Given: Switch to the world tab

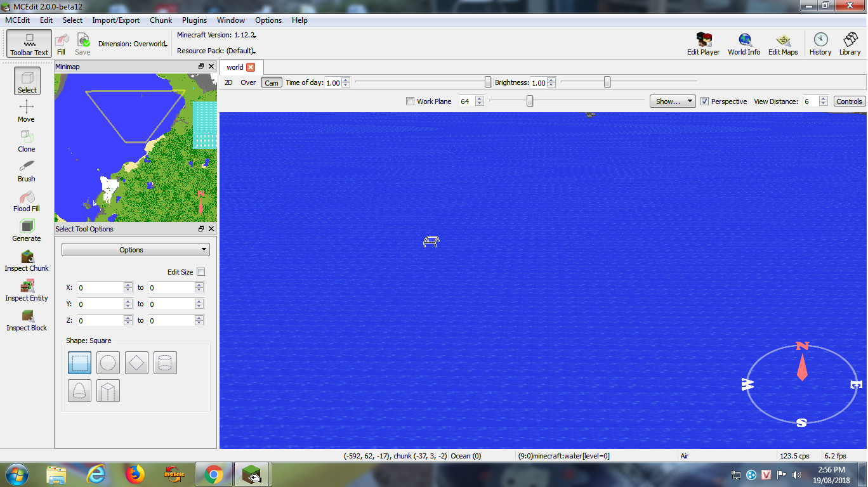Looking at the screenshot, I should coord(241,67).
